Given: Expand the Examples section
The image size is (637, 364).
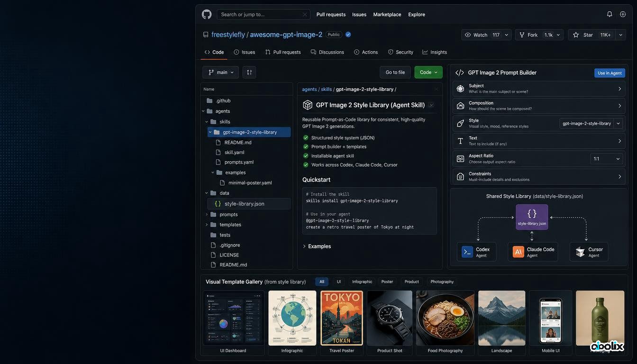Looking at the screenshot, I should coord(317,246).
